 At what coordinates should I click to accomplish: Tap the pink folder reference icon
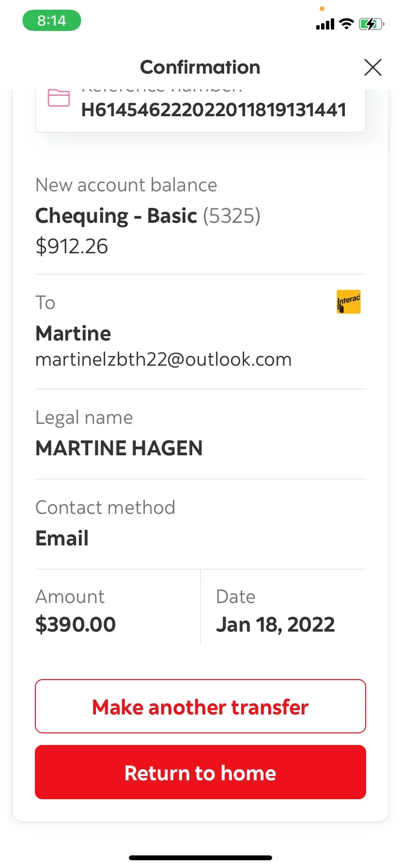click(59, 98)
